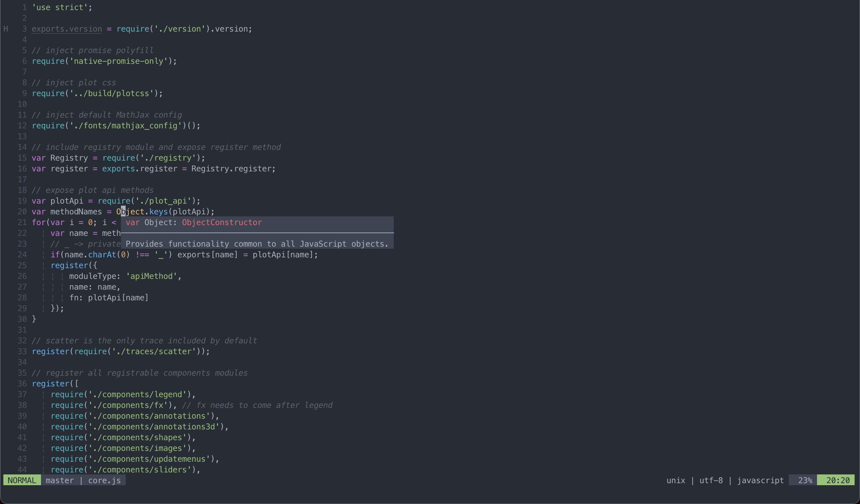Select line number 20 in the gutter
Viewport: 860px width, 504px height.
[22, 212]
